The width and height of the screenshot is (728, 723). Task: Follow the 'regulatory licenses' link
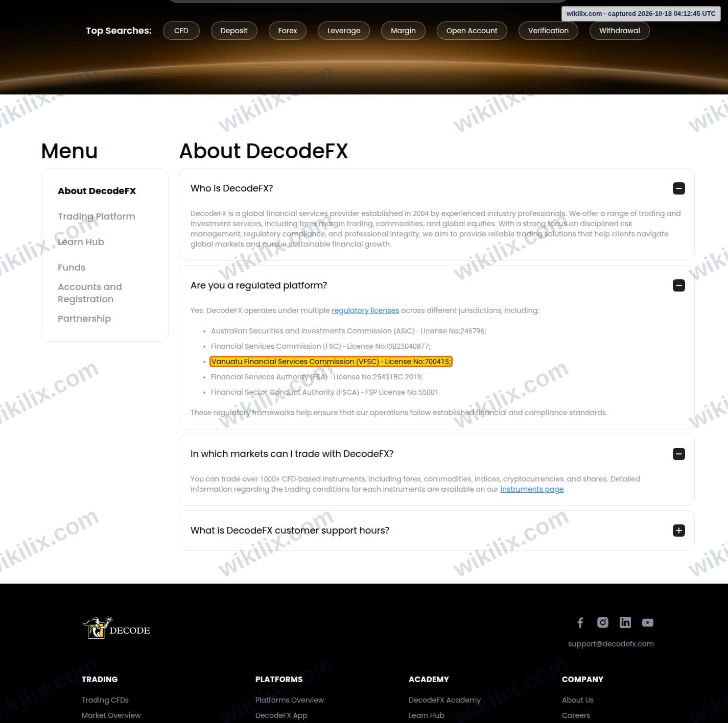click(365, 310)
